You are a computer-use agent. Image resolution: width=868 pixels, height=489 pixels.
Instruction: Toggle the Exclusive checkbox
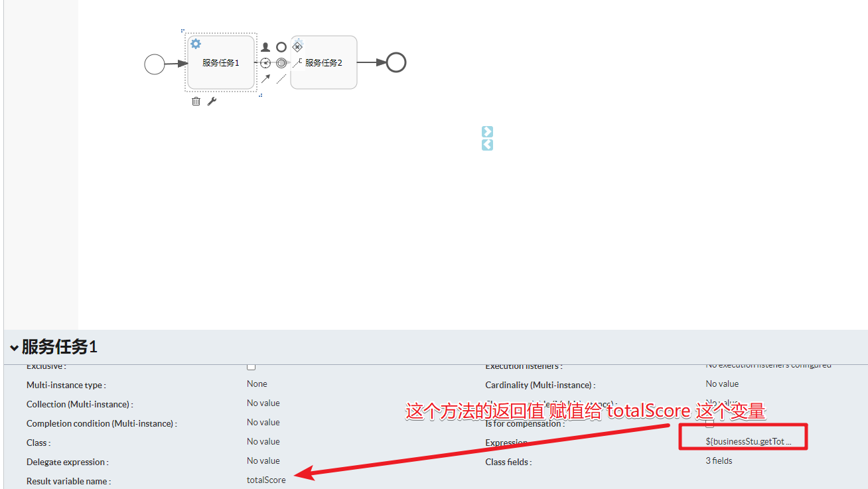tap(251, 366)
